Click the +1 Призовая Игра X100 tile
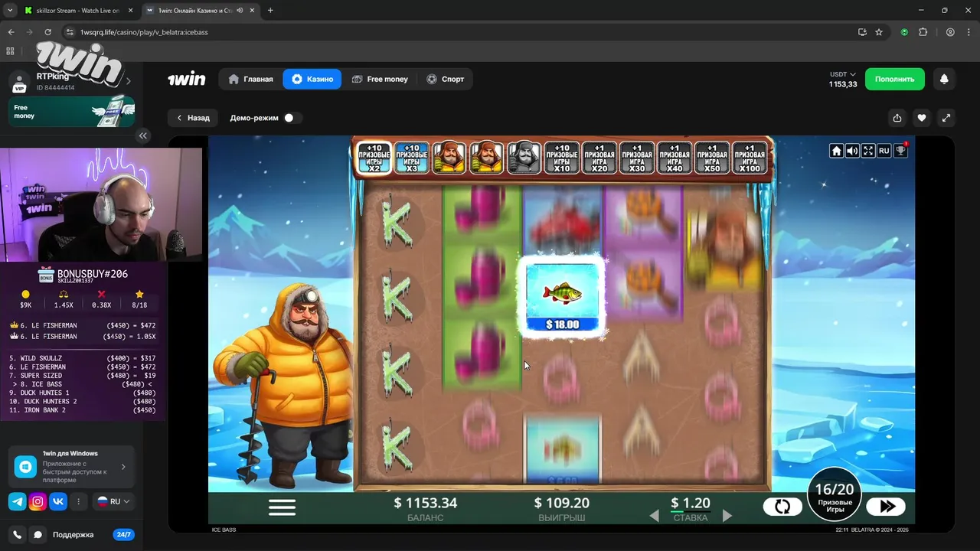 click(750, 158)
